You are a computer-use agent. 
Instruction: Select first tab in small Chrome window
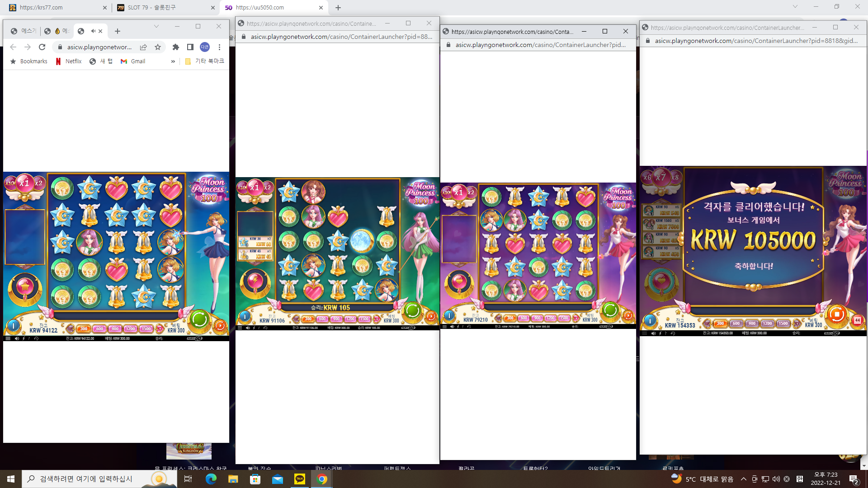pyautogui.click(x=23, y=31)
